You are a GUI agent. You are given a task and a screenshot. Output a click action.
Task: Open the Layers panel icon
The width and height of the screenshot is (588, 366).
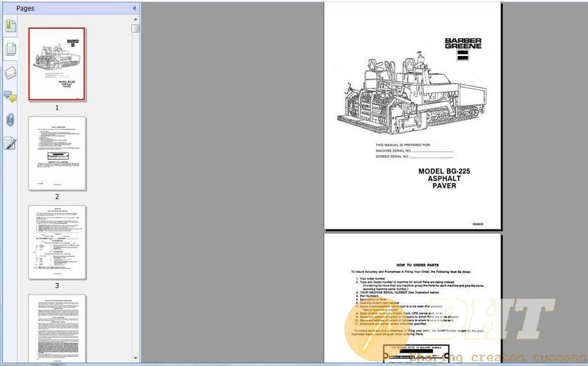[x=11, y=73]
